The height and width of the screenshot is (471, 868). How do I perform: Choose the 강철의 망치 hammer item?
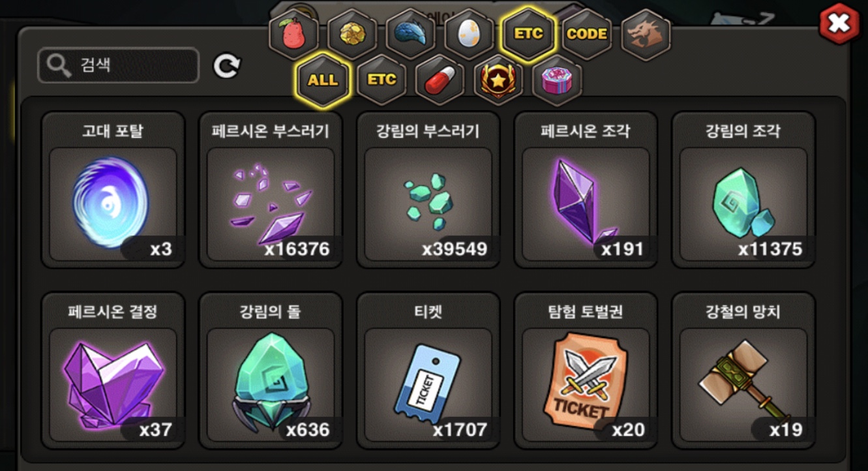pyautogui.click(x=743, y=371)
